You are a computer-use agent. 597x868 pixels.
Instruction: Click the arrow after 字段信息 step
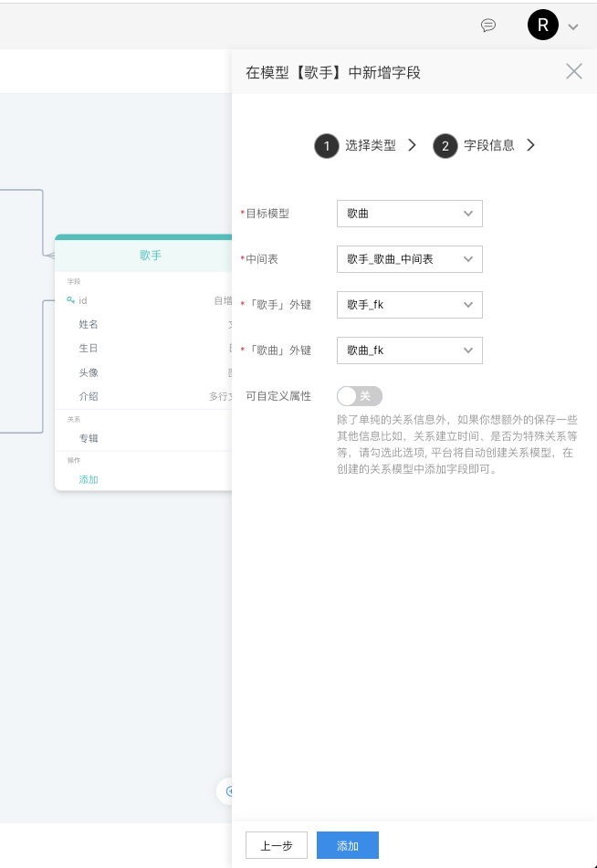pos(530,145)
